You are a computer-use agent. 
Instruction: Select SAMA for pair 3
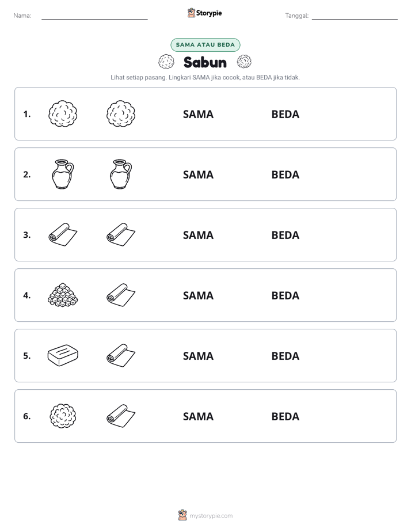tap(198, 235)
